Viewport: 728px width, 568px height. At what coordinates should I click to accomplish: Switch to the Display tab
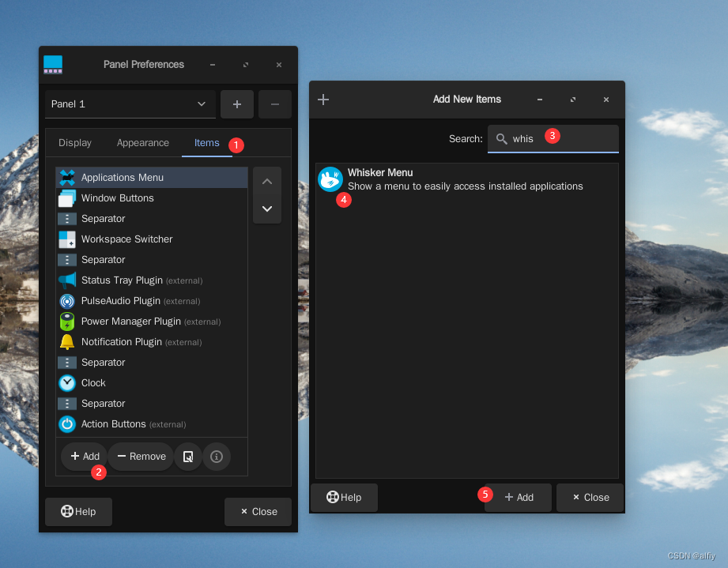point(75,143)
